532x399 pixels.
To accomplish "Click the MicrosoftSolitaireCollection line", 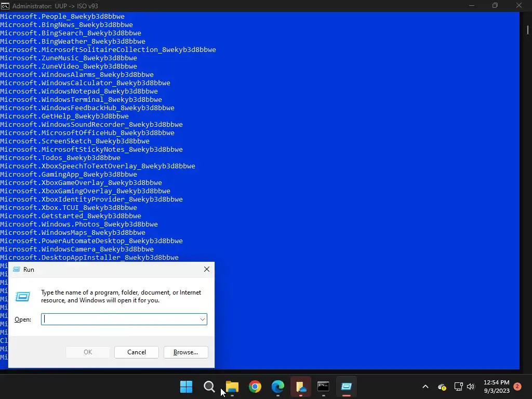I will 108,49.
